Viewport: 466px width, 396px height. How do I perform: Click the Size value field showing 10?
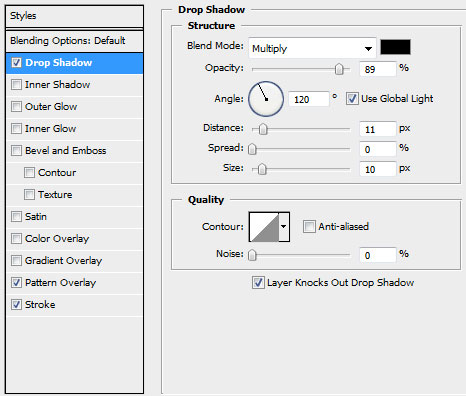(378, 169)
